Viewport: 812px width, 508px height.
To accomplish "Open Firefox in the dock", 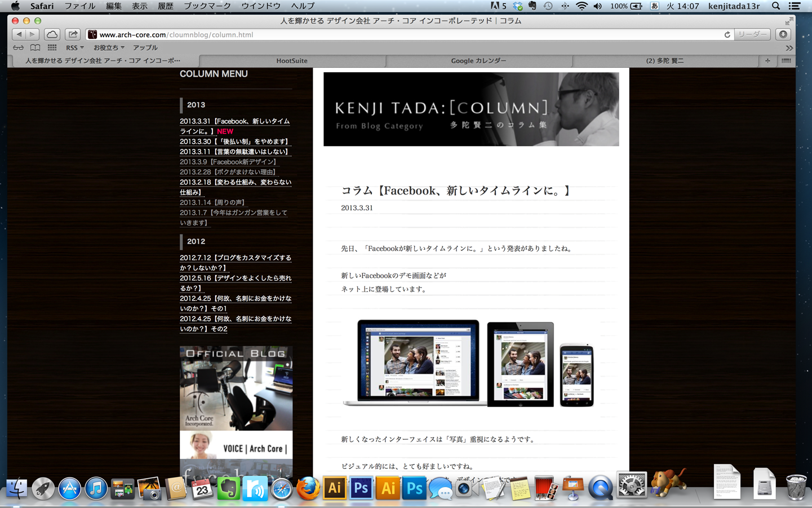I will click(x=308, y=488).
